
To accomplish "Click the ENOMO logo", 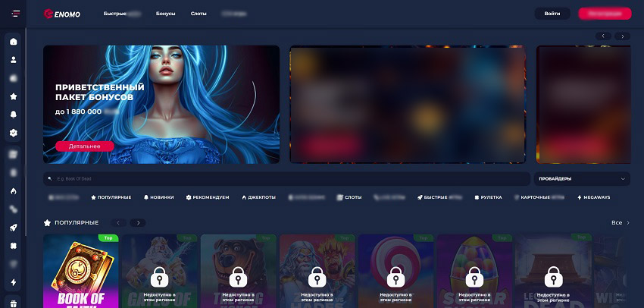I will point(63,14).
